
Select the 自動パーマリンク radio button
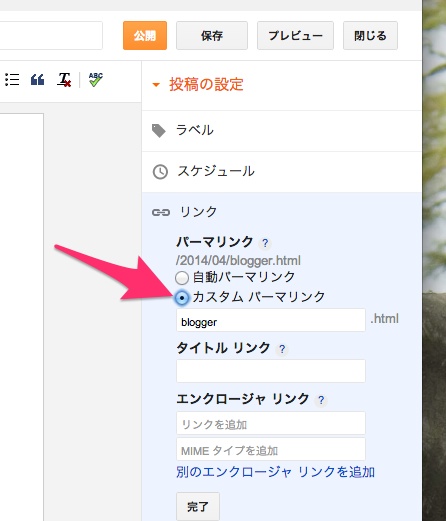pos(182,278)
